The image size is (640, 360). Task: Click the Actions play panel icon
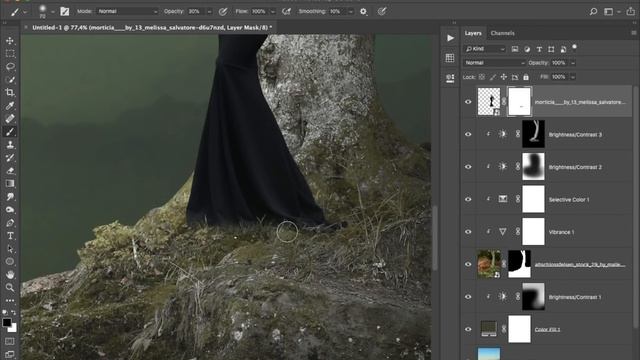pyautogui.click(x=450, y=38)
